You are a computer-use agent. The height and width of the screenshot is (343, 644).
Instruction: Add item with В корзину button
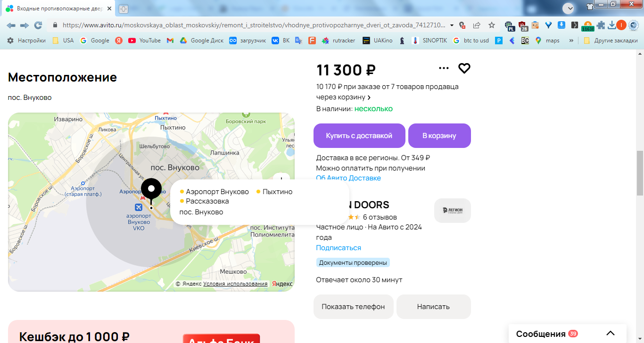pos(439,136)
